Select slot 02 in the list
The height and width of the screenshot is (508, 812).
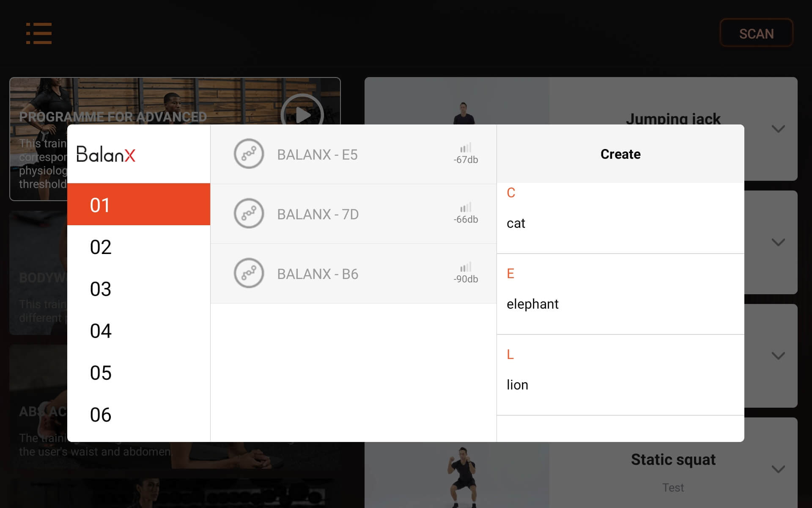pos(139,247)
